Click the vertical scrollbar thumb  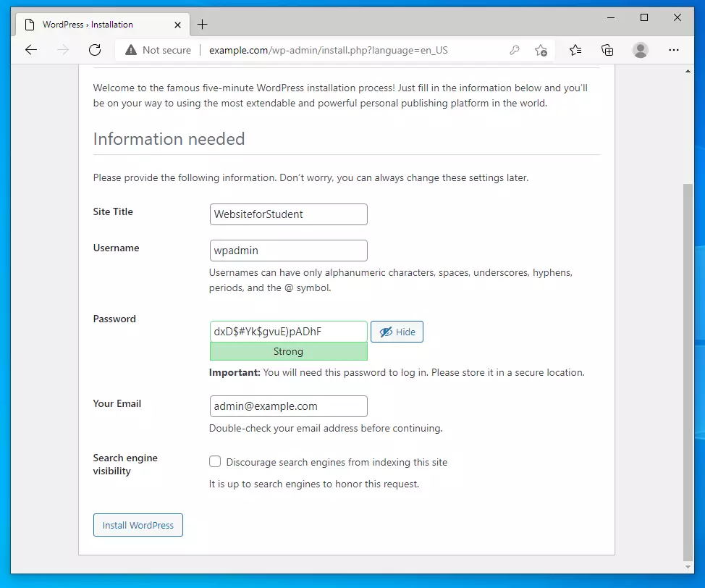688,371
